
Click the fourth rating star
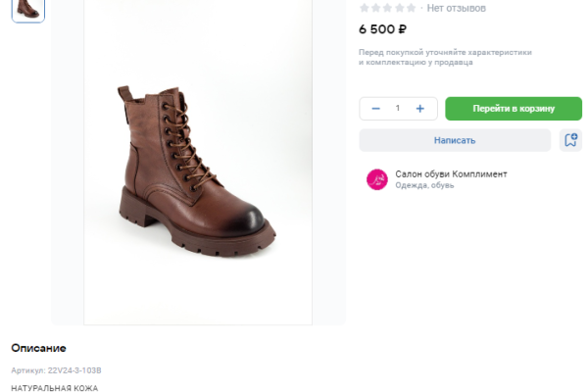(x=397, y=8)
